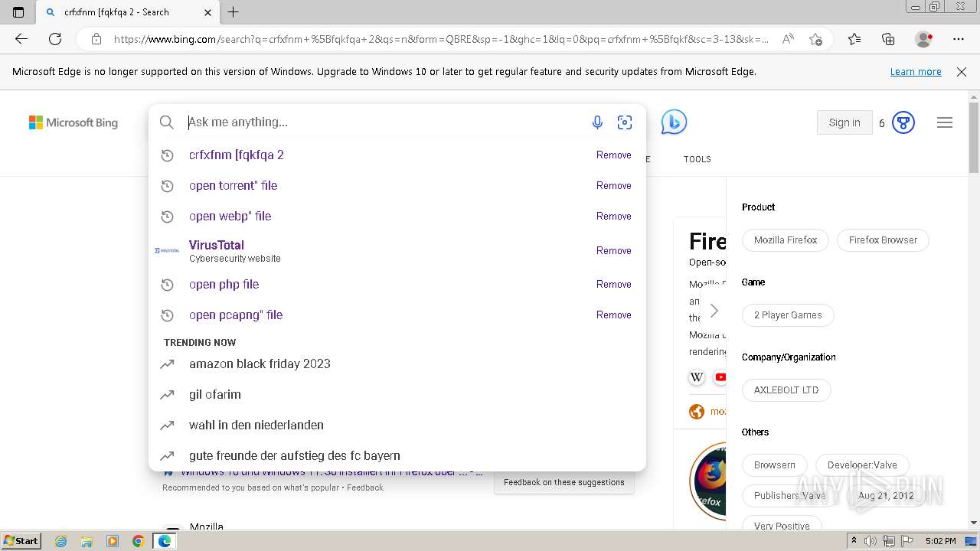Select the Browsern chip
This screenshot has height=551, width=980.
pos(775,465)
